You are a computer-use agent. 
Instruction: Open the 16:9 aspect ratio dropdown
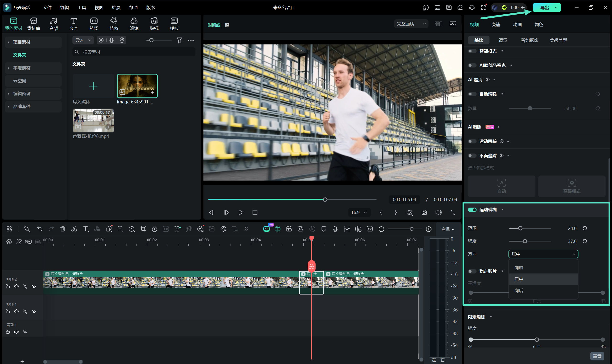pos(359,212)
